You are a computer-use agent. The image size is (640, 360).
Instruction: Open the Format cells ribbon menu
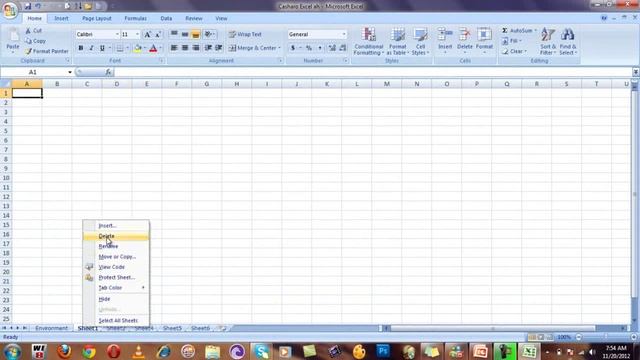(x=484, y=41)
